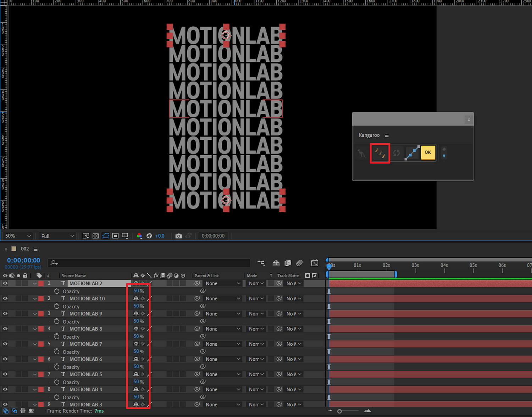Screen dimensions: 532x417
Task: Click the Mode column header
Action: (x=252, y=276)
